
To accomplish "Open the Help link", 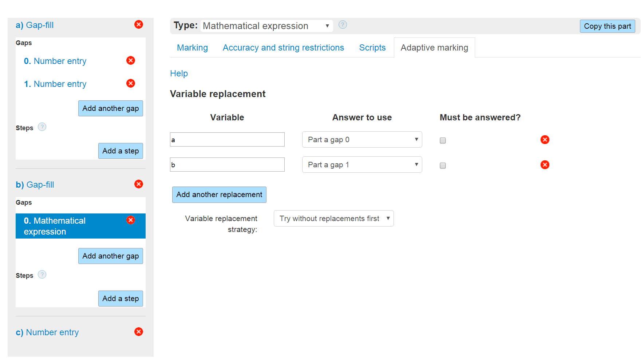I will coord(179,73).
